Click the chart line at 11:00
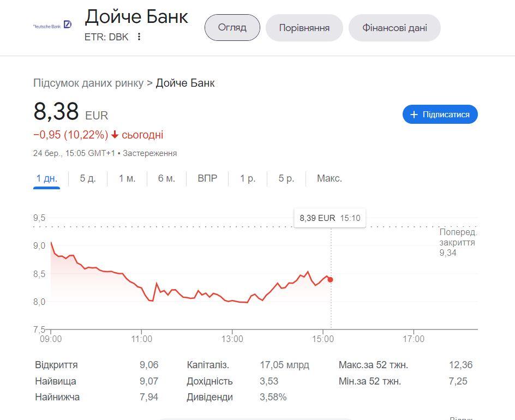Image resolution: width=515 pixels, height=420 pixels. pyautogui.click(x=142, y=291)
